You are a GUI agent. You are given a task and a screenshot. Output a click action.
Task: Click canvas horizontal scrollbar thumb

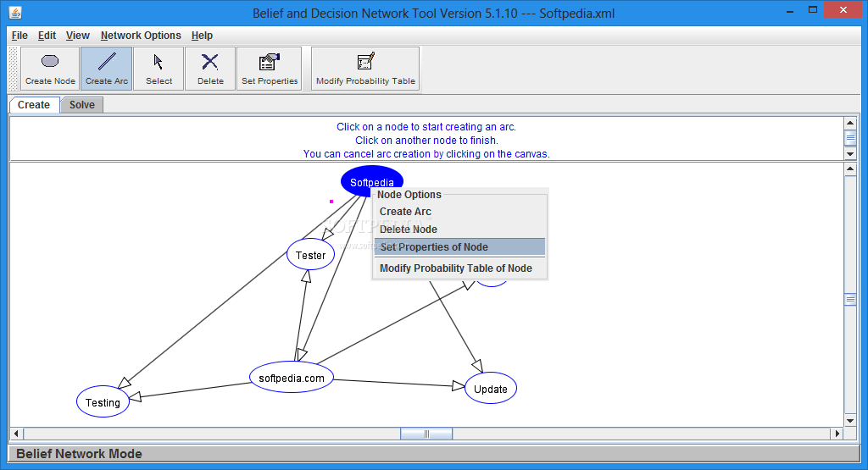426,434
